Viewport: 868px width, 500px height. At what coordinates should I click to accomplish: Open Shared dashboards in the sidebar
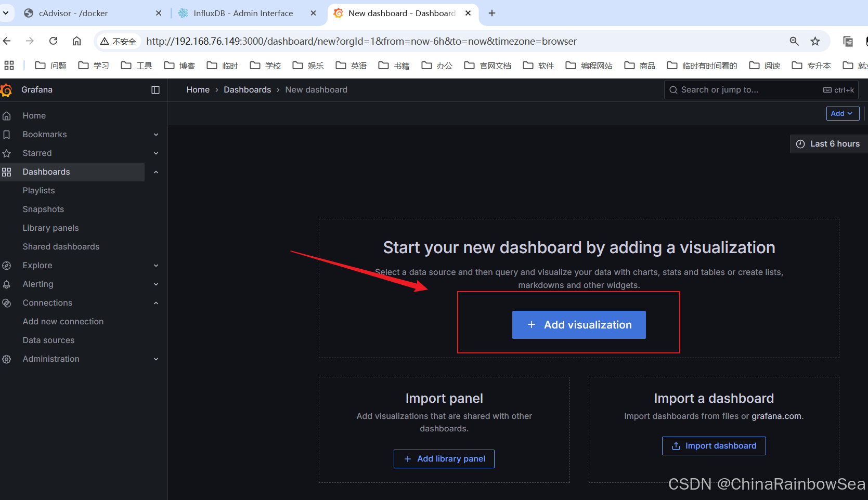61,247
